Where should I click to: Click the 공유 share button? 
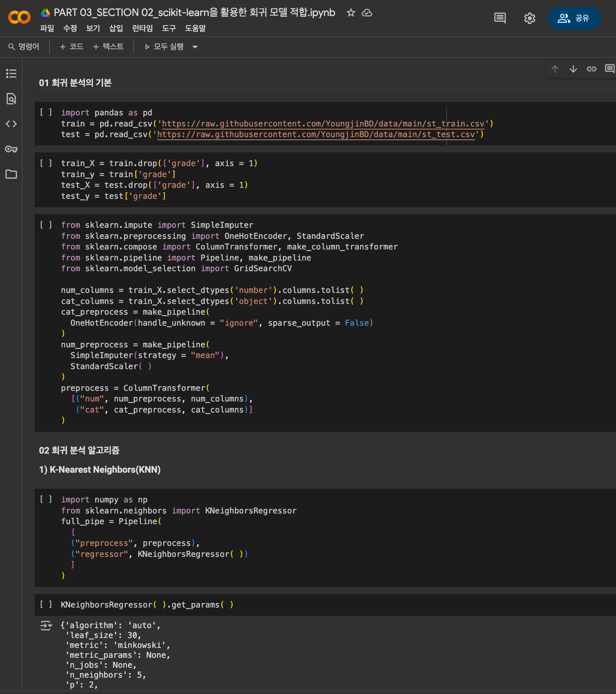pyautogui.click(x=574, y=18)
